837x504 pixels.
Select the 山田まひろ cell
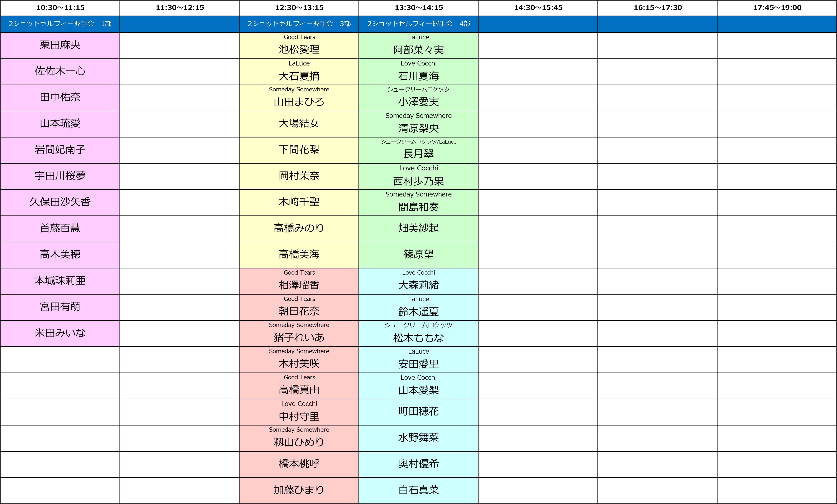(299, 98)
